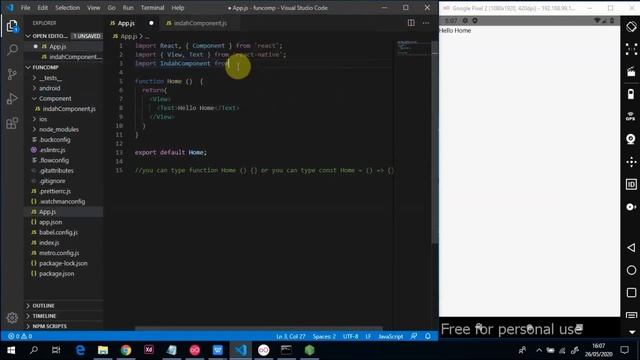Tap the emulator recent apps button
Viewport: 640px width, 360px height.
click(631, 293)
